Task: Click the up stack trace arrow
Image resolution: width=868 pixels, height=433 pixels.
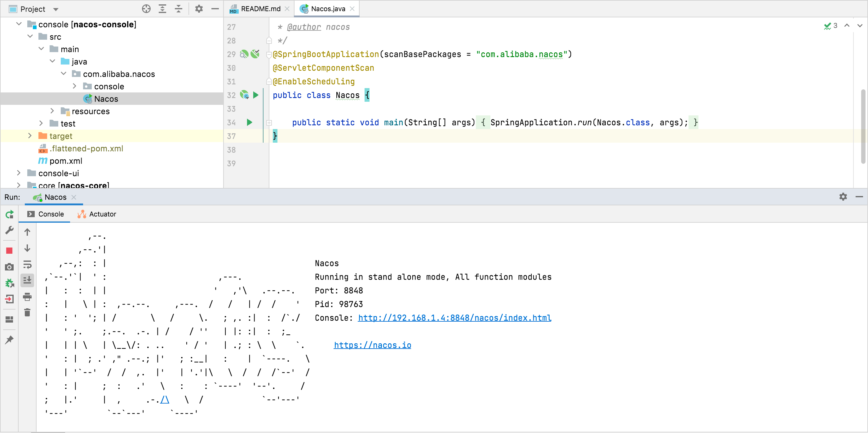Action: 27,232
